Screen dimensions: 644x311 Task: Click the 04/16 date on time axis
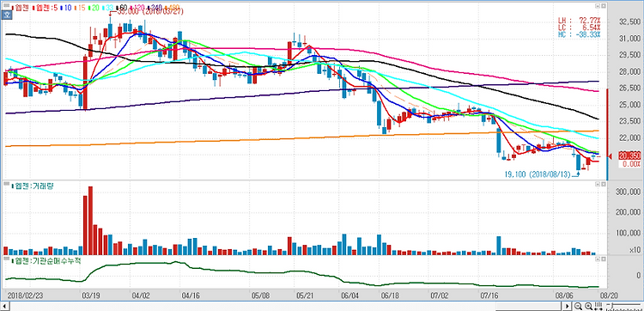190,296
